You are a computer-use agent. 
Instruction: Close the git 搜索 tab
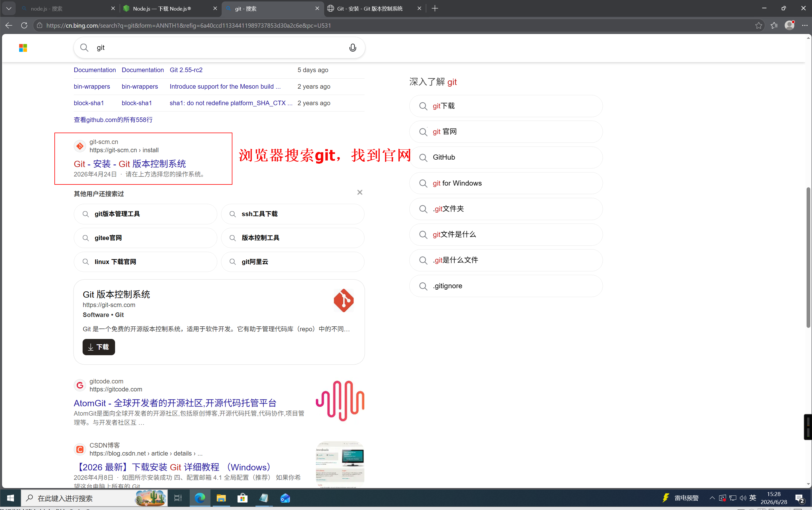coord(317,9)
